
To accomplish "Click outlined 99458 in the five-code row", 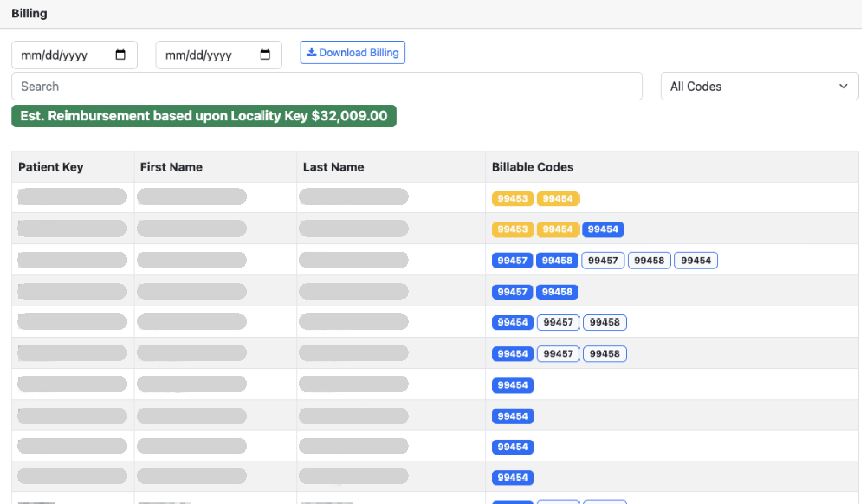I will 649,261.
